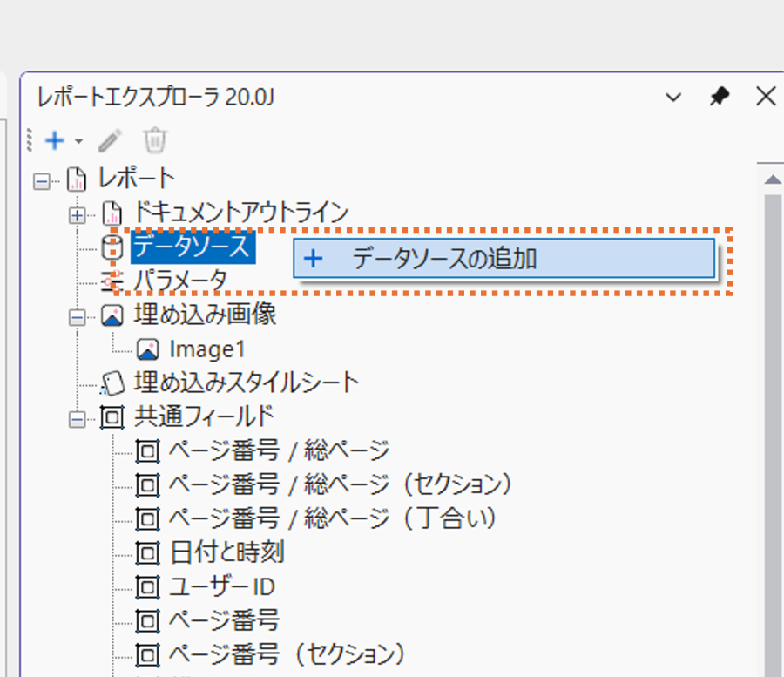Click the Add (+) toolbar icon
The width and height of the screenshot is (784, 677).
pos(54,140)
